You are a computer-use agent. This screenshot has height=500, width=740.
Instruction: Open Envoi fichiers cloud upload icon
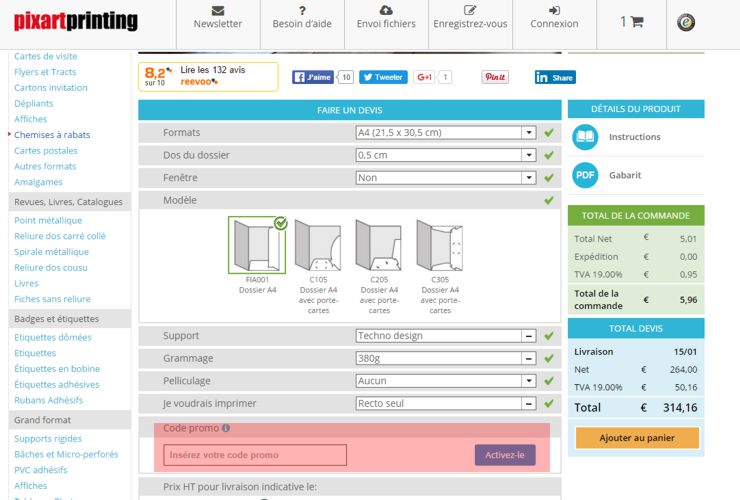coord(386,10)
